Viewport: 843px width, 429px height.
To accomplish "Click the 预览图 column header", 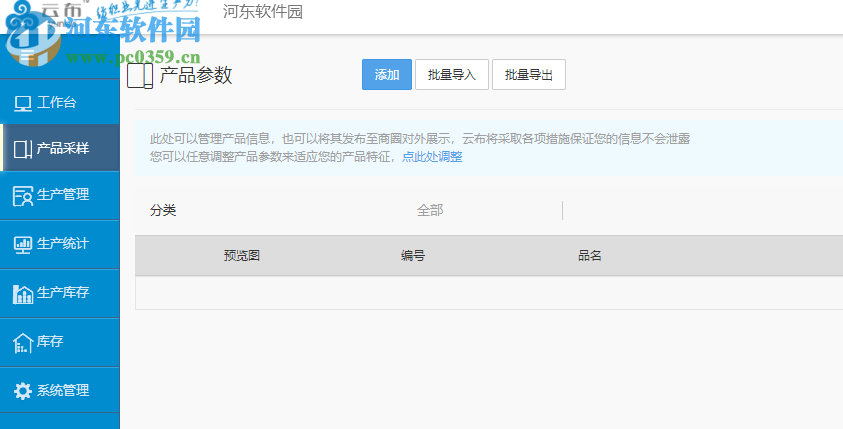I will click(x=242, y=256).
